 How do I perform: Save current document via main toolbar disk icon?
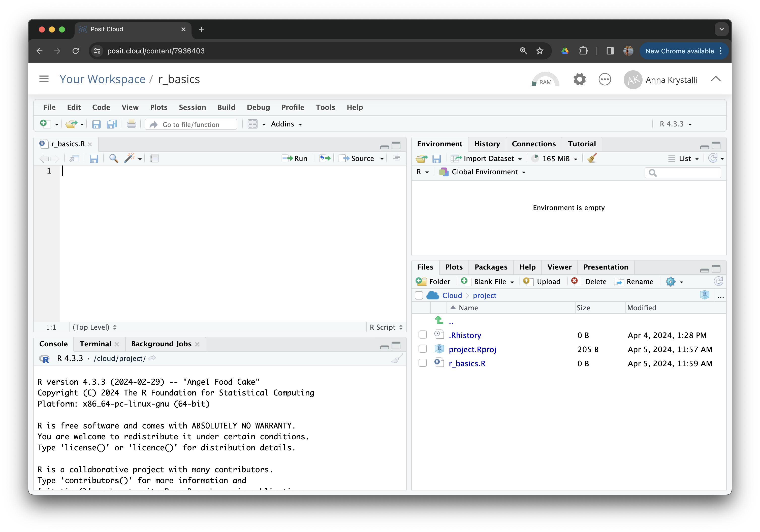(x=96, y=124)
